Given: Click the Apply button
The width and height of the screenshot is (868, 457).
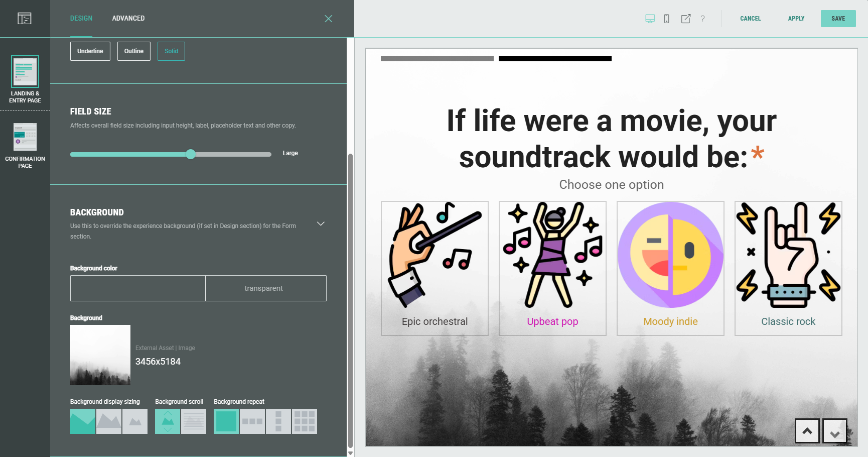Looking at the screenshot, I should coord(796,19).
